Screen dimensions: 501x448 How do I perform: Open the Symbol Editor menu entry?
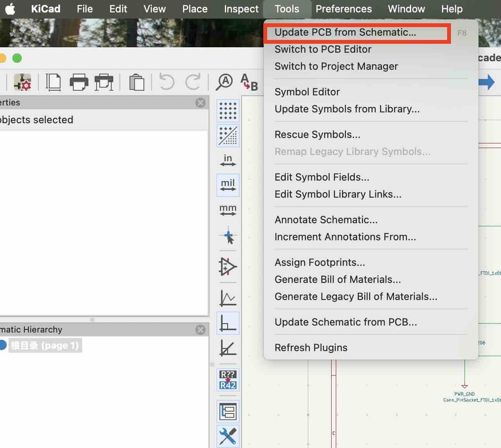[x=371, y=92]
